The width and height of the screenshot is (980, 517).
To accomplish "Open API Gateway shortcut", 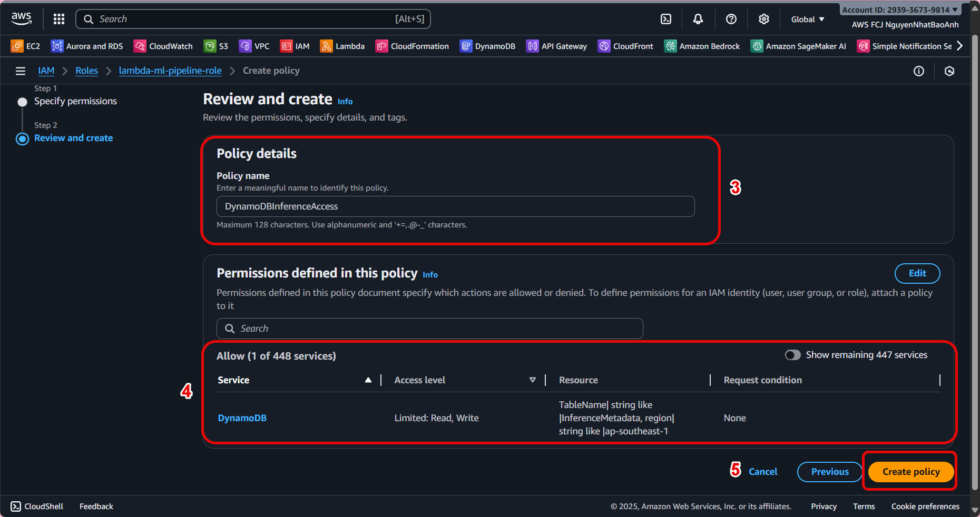I will pyautogui.click(x=556, y=46).
